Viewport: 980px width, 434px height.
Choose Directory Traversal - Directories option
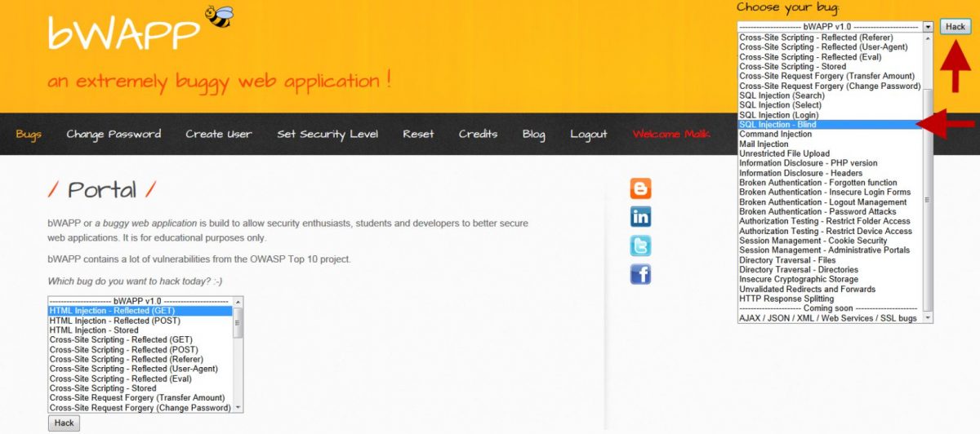click(829, 270)
